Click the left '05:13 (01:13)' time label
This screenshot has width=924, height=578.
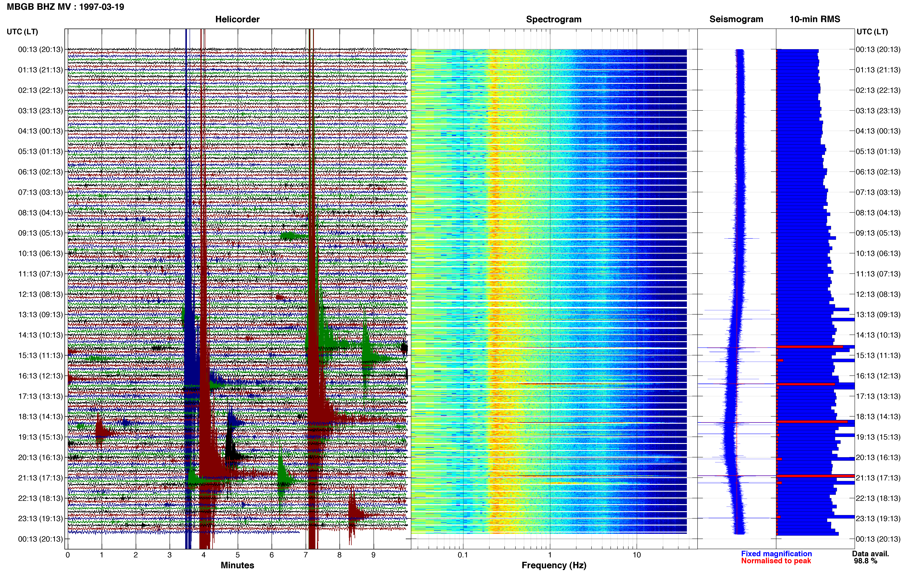[41, 151]
